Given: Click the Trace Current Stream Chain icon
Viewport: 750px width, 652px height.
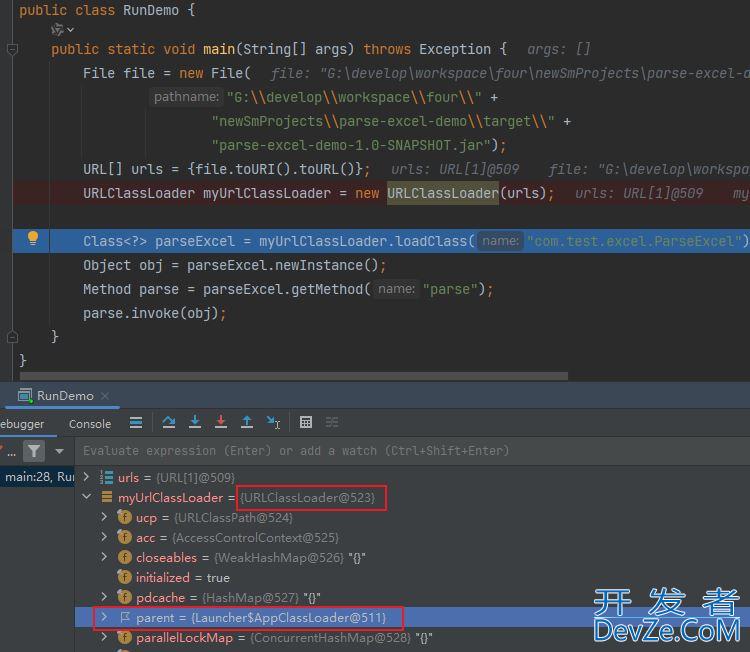Looking at the screenshot, I should 332,422.
